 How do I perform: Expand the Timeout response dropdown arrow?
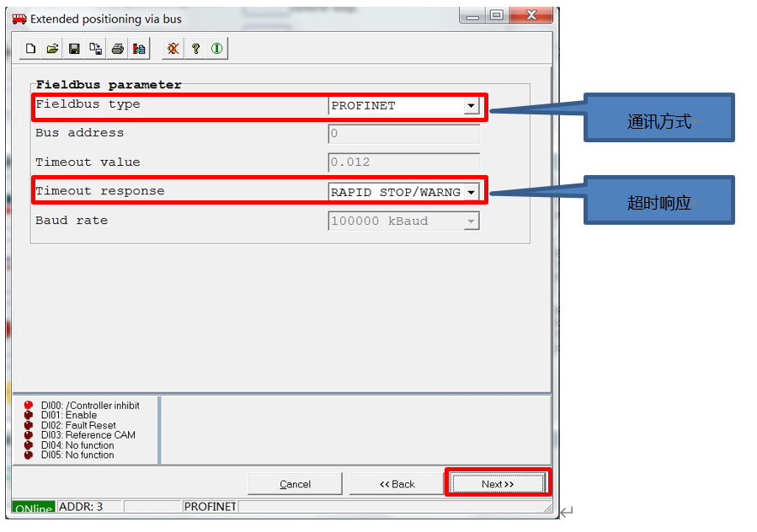472,193
